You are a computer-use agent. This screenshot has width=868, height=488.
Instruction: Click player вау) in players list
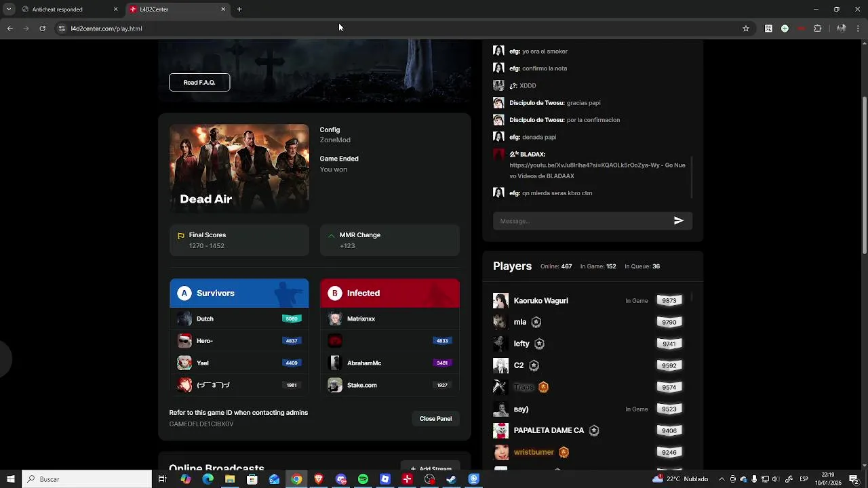point(521,409)
